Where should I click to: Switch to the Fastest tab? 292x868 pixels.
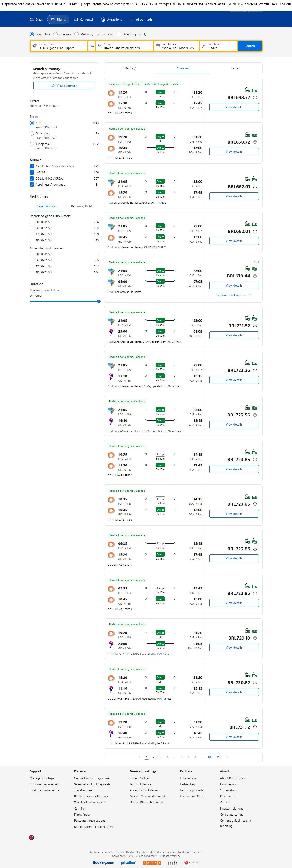(236, 68)
